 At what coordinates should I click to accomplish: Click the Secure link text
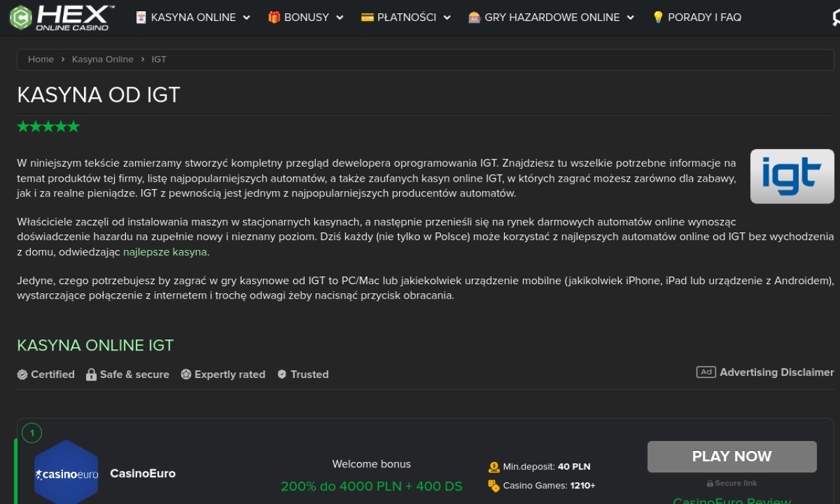[x=736, y=484]
